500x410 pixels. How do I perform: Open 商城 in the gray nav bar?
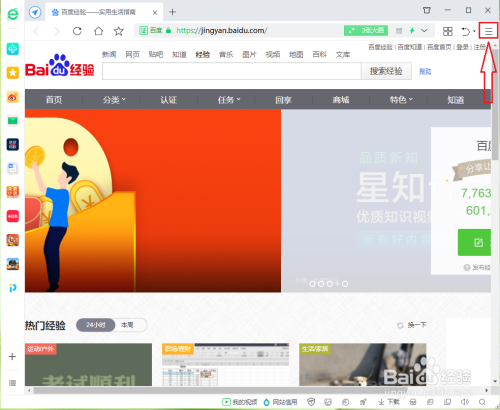coord(341,100)
